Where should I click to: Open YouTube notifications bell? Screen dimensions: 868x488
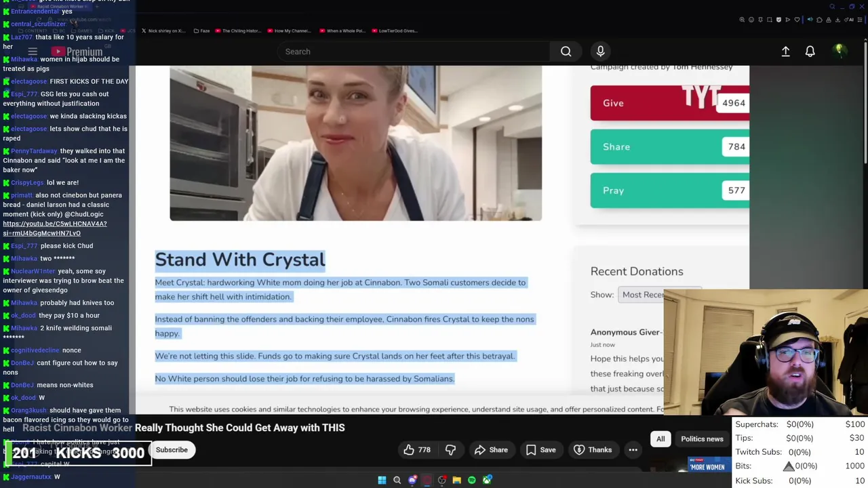(x=810, y=52)
